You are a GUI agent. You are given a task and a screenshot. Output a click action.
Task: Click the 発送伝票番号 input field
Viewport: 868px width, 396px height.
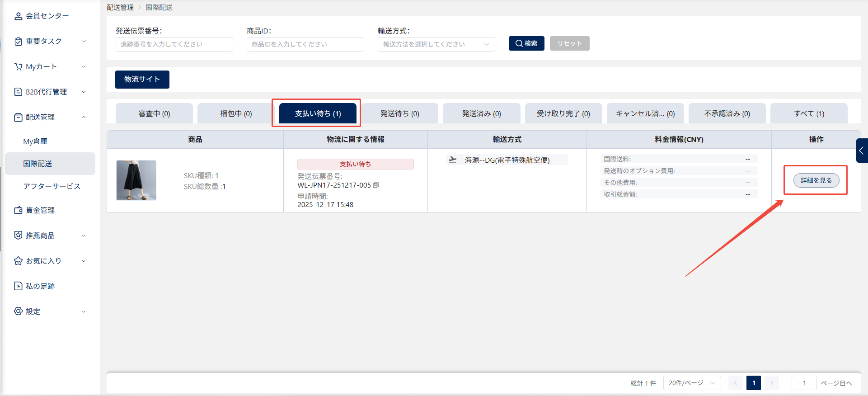(x=174, y=44)
